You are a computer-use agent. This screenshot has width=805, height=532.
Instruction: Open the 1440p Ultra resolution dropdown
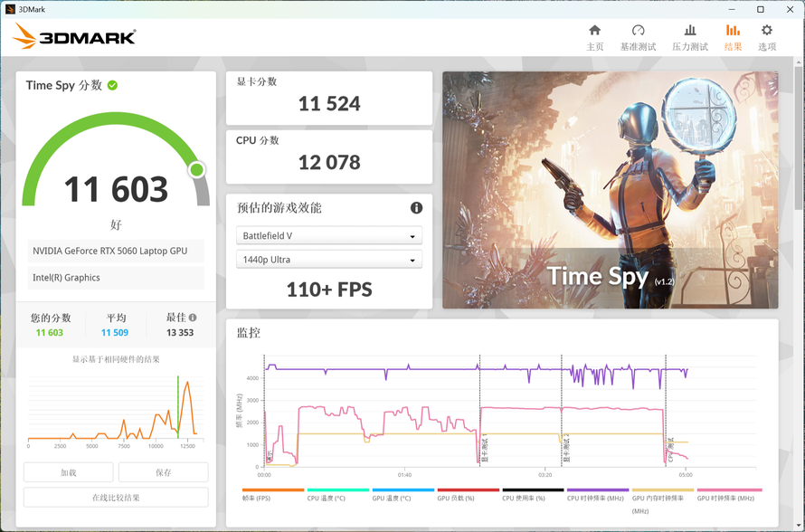(x=329, y=260)
